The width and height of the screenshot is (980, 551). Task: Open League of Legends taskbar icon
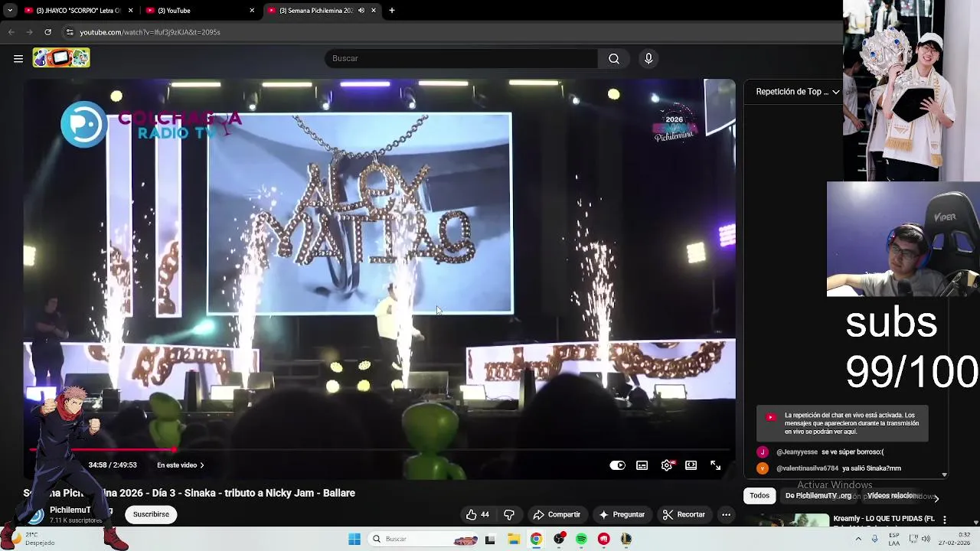626,539
